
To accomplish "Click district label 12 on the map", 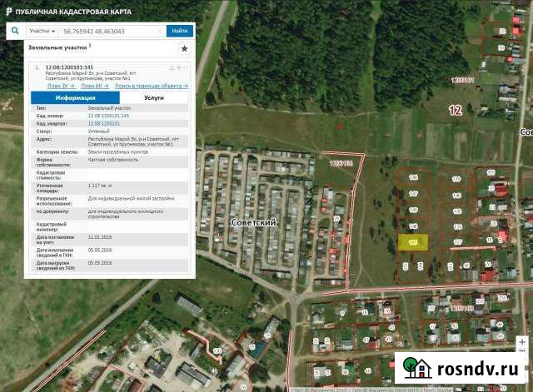I will 455,109.
